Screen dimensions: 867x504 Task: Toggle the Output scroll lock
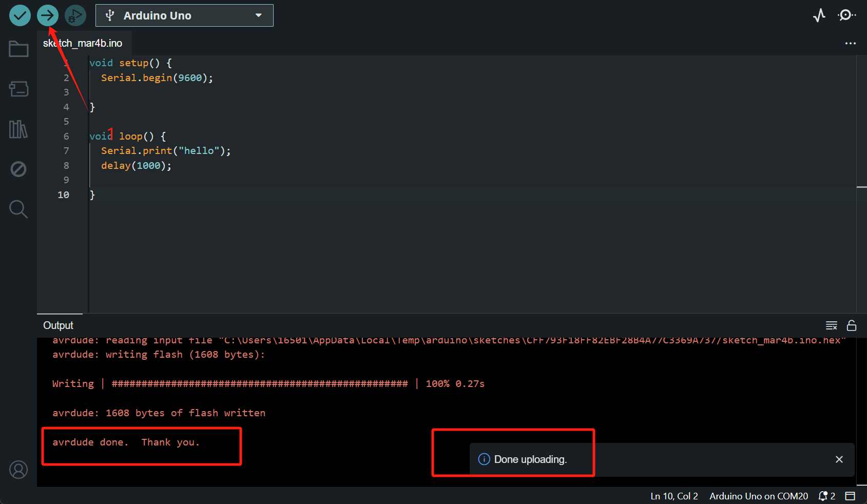coord(852,325)
